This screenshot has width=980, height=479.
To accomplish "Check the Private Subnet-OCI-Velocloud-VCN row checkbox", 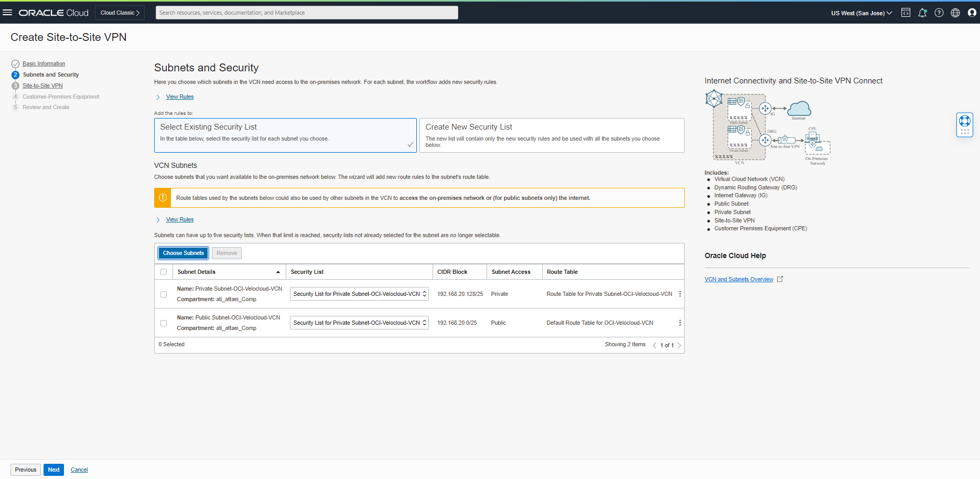I will [164, 294].
